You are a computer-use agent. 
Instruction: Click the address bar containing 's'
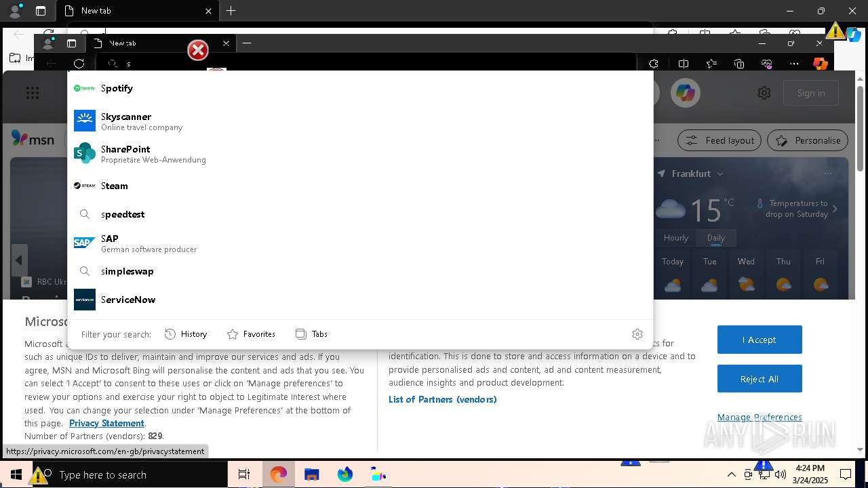(366, 64)
